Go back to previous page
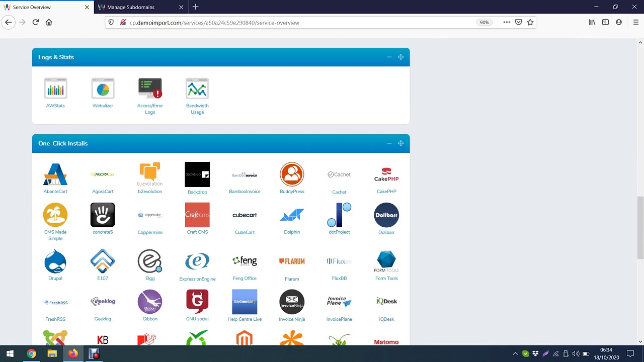This screenshot has width=644, height=362. 8,22
